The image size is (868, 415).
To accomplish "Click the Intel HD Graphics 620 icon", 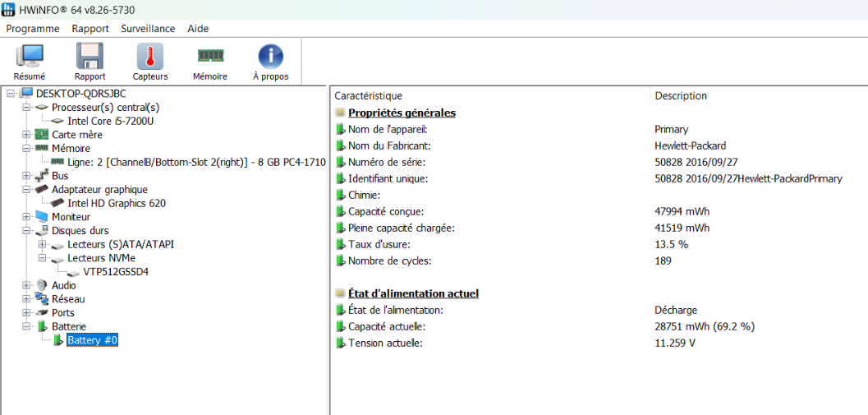I will [58, 203].
